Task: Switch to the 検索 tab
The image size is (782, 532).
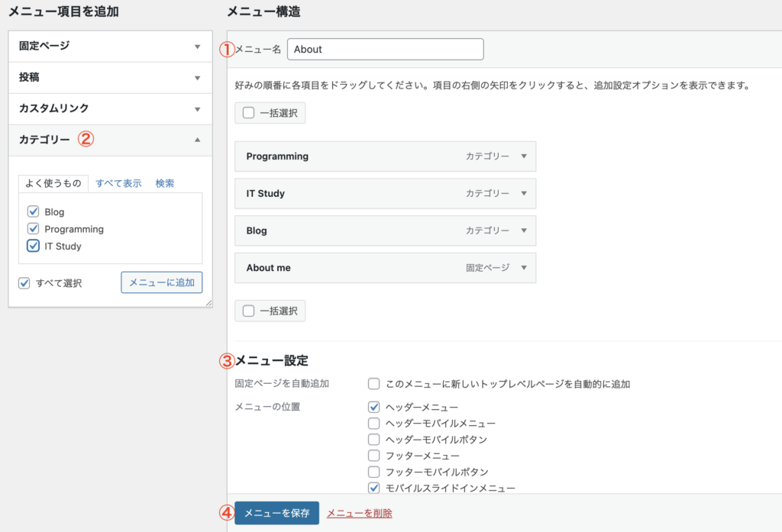Action: (x=165, y=183)
